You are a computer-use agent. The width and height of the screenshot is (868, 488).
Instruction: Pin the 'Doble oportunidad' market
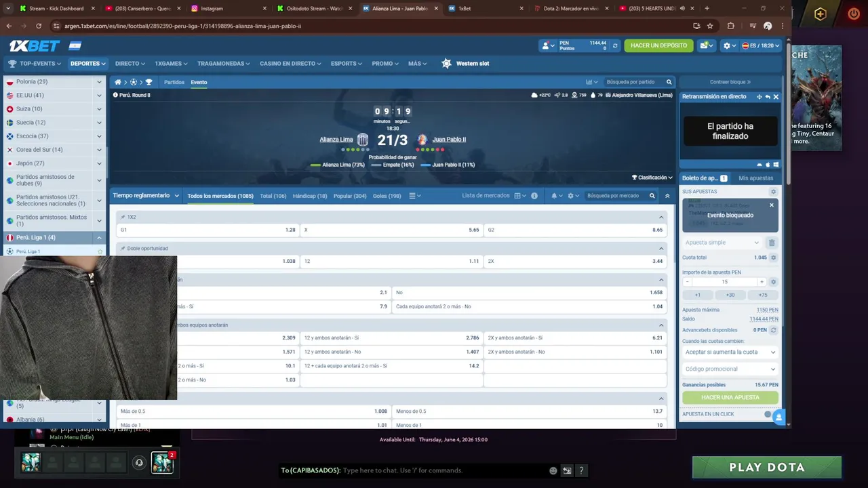[123, 248]
